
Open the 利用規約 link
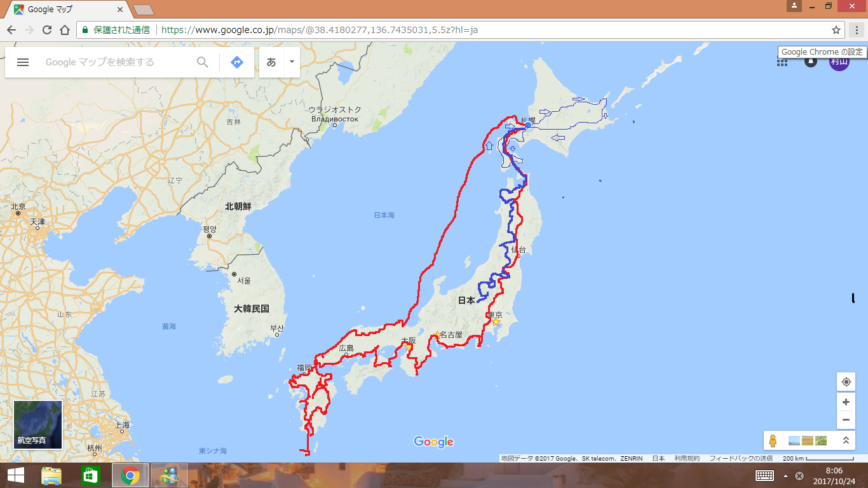[687, 458]
